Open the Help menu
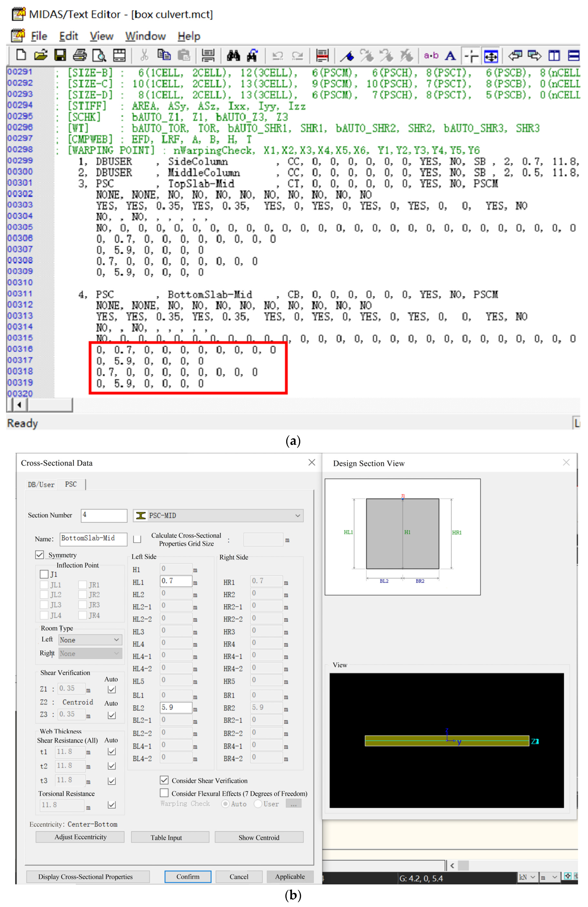 (x=189, y=36)
